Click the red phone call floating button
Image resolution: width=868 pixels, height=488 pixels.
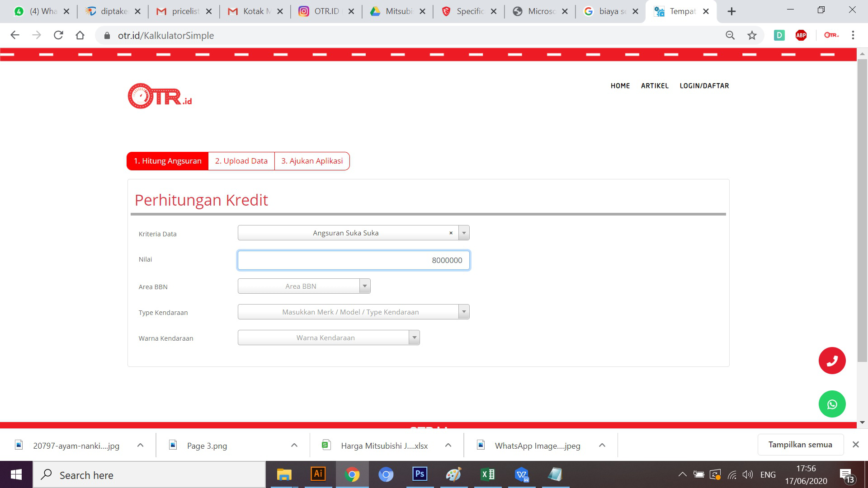coord(832,361)
